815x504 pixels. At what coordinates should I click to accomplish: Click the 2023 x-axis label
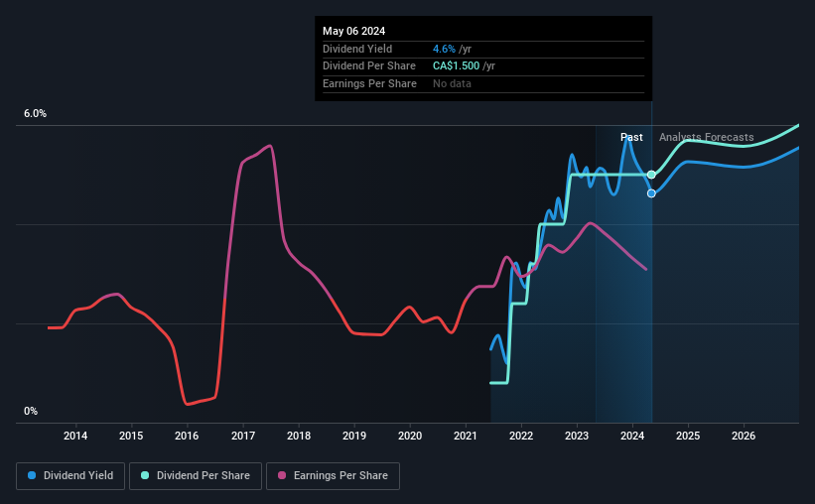577,436
